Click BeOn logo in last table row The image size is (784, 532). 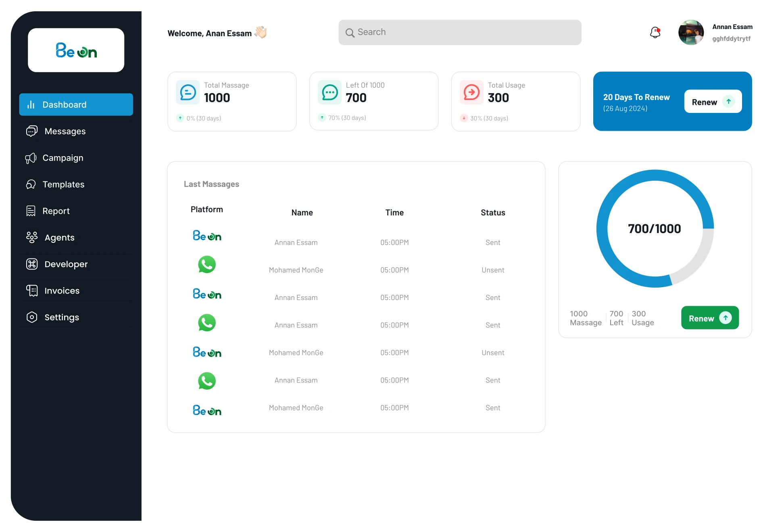tap(207, 411)
